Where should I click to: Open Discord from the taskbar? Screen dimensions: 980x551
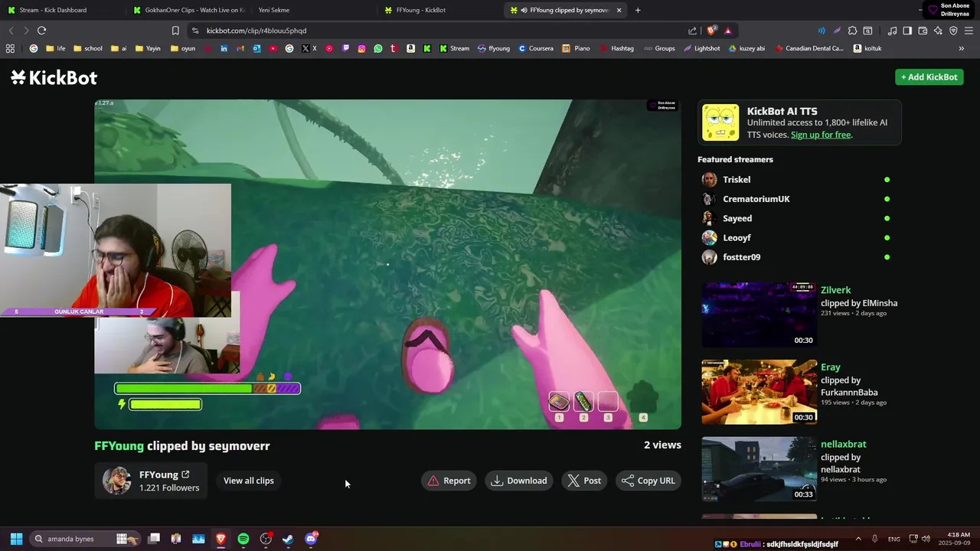[x=311, y=539]
